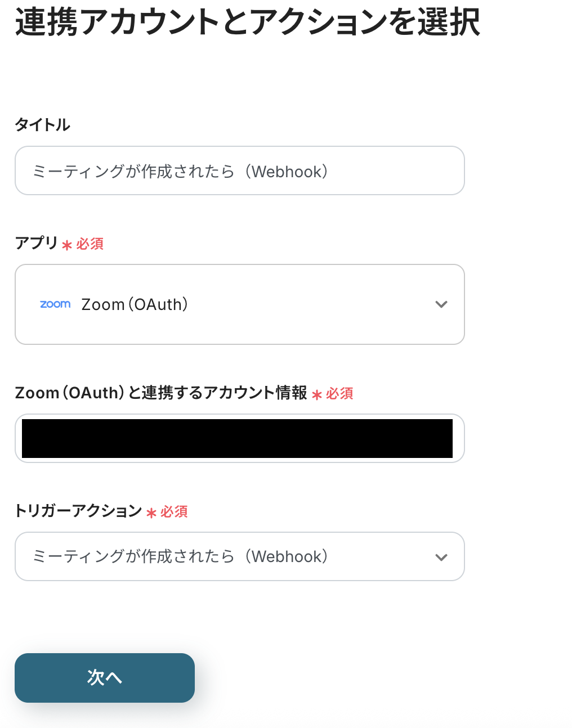Click the red asterisk next to アプリ
The height and width of the screenshot is (728, 572).
pos(67,245)
